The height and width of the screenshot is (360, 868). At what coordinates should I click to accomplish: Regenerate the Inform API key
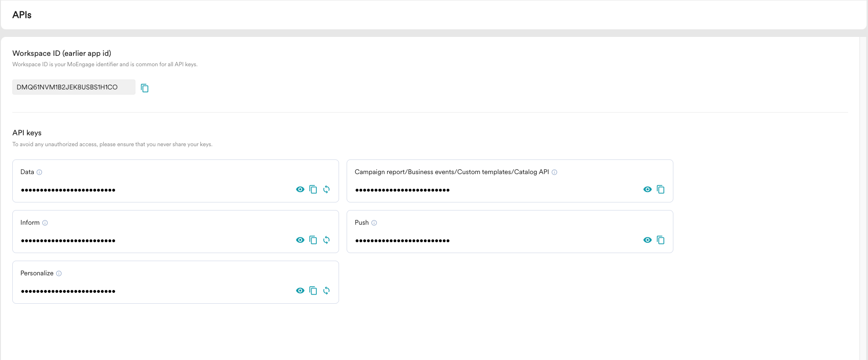pos(326,240)
